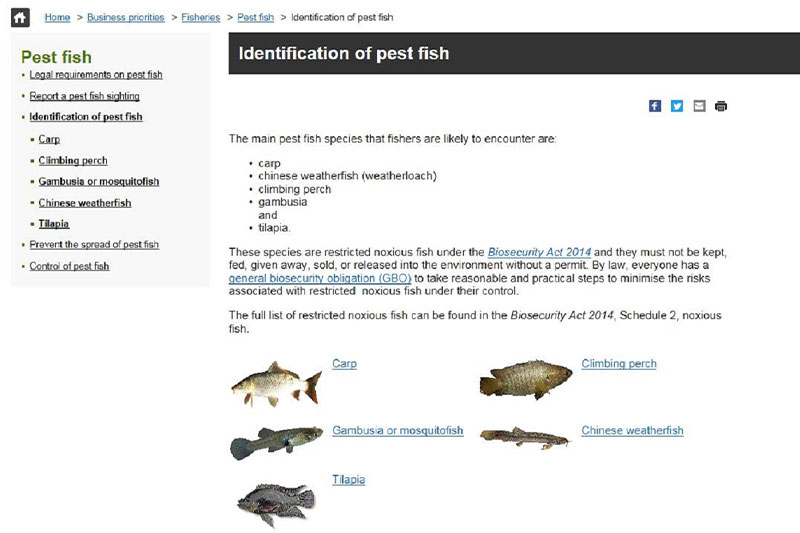Screen dimensions: 800x533
Task: Share page on Facebook
Action: click(655, 106)
